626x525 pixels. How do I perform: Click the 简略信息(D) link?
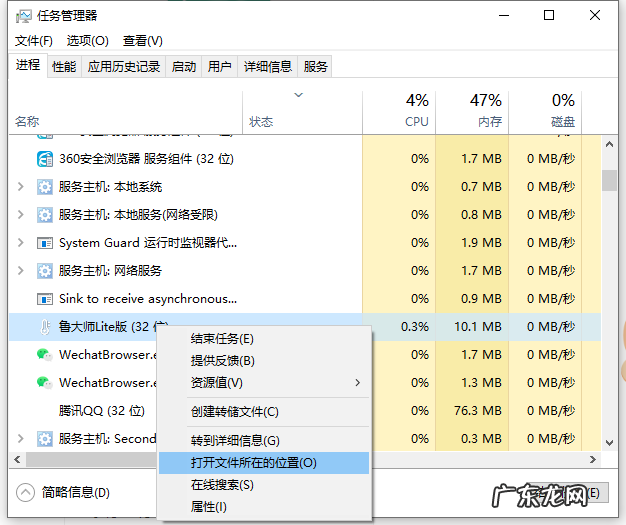pos(76,492)
